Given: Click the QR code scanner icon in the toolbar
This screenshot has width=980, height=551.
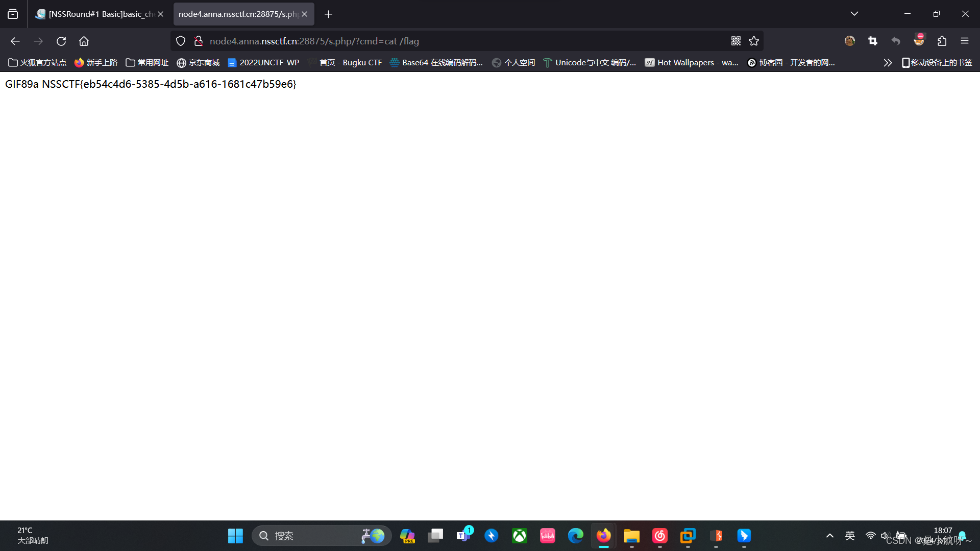Looking at the screenshot, I should [736, 41].
